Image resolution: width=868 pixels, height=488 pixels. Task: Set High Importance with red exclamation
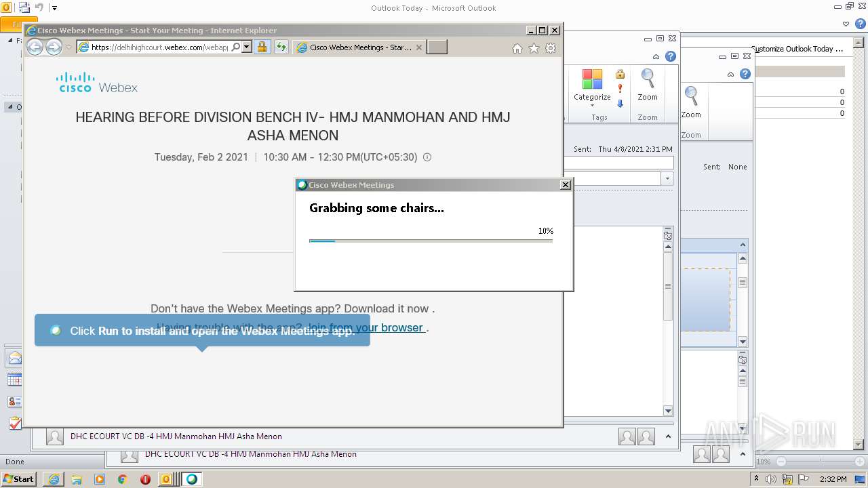[x=620, y=89]
